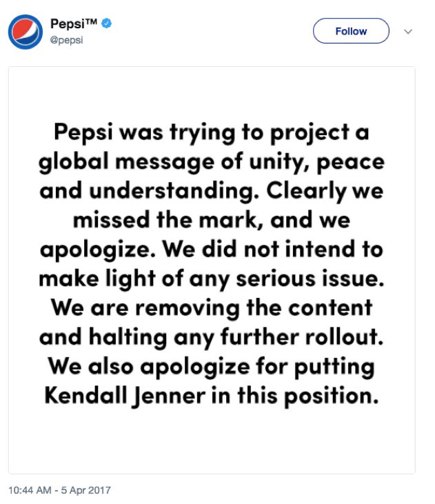Click the word understanding. in the image
The width and height of the screenshot is (435, 504).
[x=174, y=191]
